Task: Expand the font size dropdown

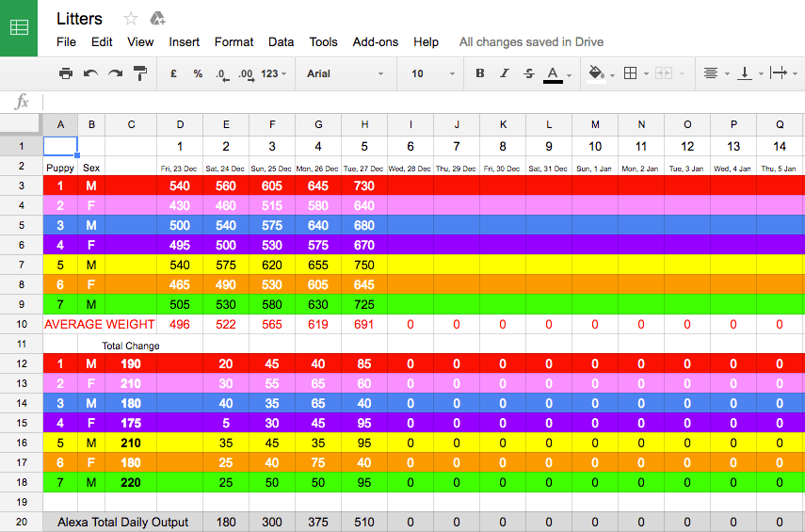Action: (x=432, y=73)
